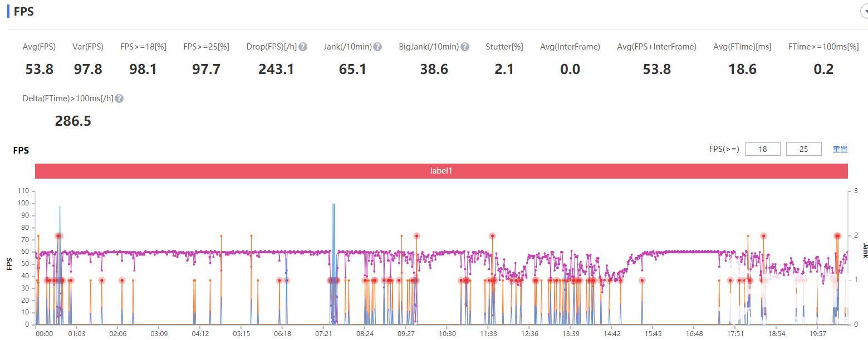Click the Var(FPS) value 97.8
This screenshot has height=340, width=868.
point(88,70)
